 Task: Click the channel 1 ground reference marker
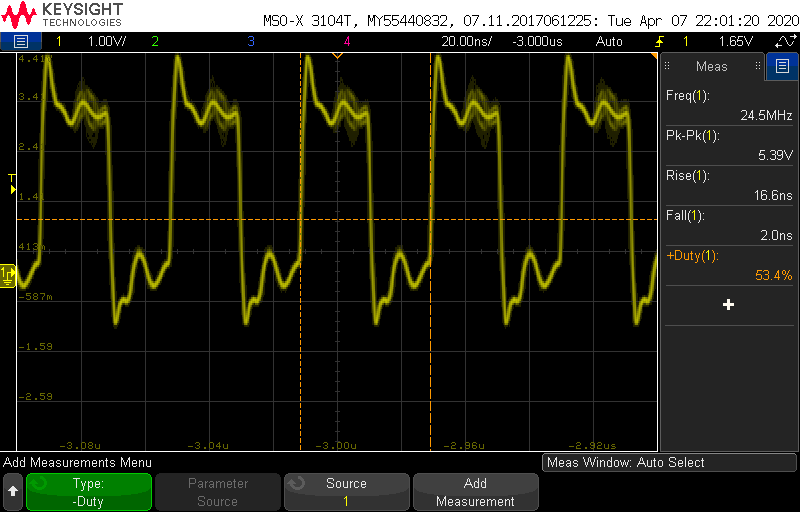pos(8,275)
